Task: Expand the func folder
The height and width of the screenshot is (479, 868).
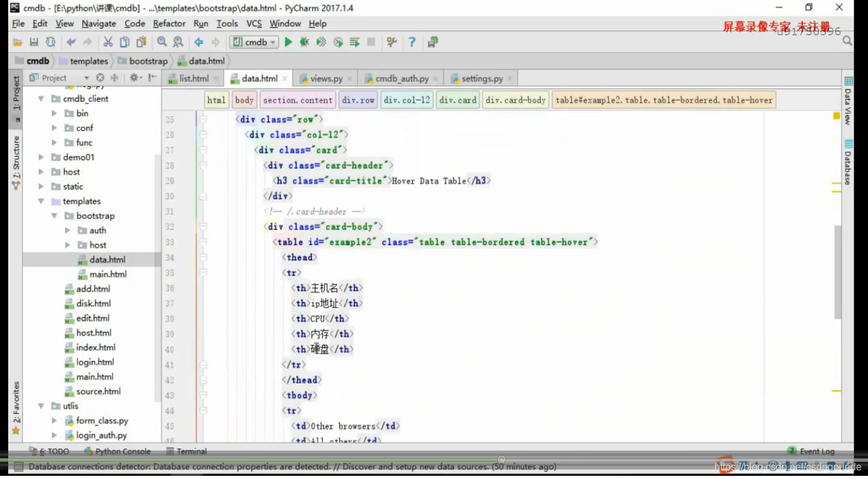Action: [x=54, y=142]
